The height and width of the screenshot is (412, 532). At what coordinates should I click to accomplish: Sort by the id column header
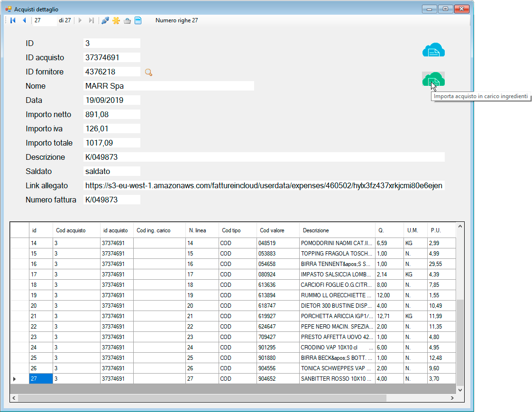tap(41, 230)
